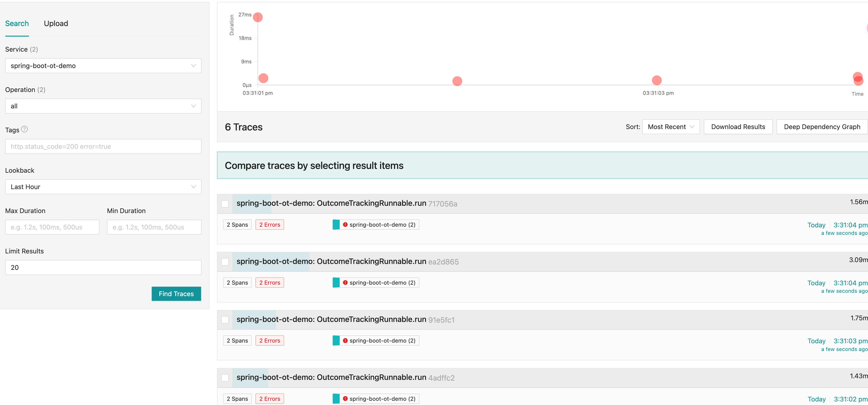Select checkbox for trace 717056a
Viewport: 868px width, 405px height.
point(225,203)
